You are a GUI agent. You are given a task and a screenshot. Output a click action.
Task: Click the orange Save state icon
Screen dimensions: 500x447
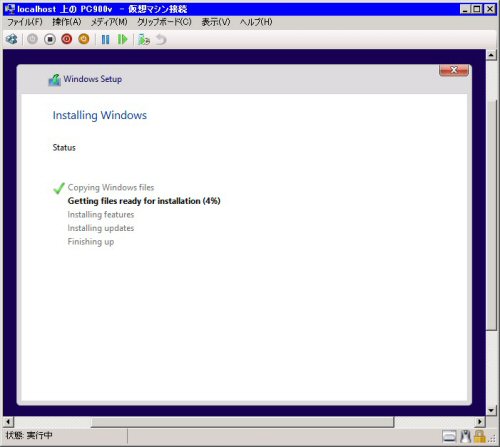[x=84, y=39]
